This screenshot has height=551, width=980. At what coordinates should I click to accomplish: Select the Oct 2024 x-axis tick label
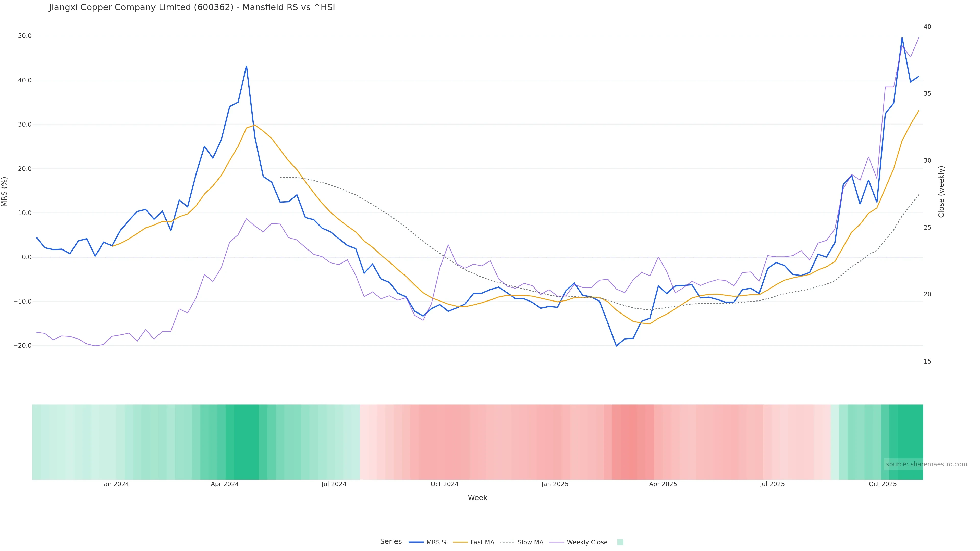(444, 484)
